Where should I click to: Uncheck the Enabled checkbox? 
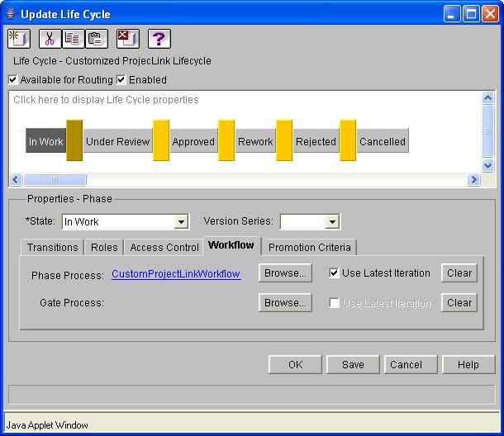coord(121,80)
